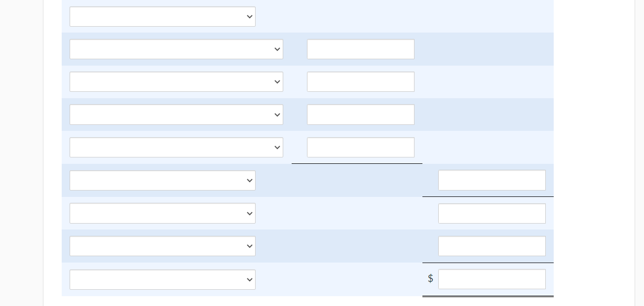The height and width of the screenshot is (306, 644).
Task: Open the seventh row dropdown selector
Action: coord(162,213)
